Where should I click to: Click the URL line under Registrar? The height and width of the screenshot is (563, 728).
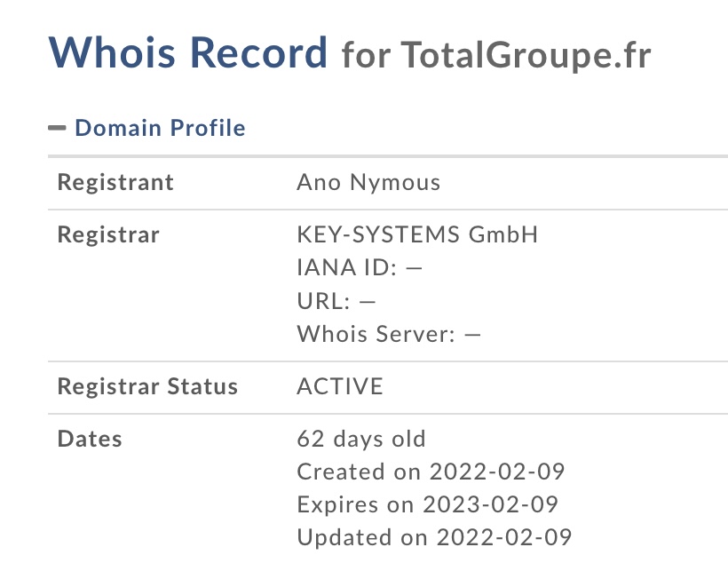tap(336, 301)
